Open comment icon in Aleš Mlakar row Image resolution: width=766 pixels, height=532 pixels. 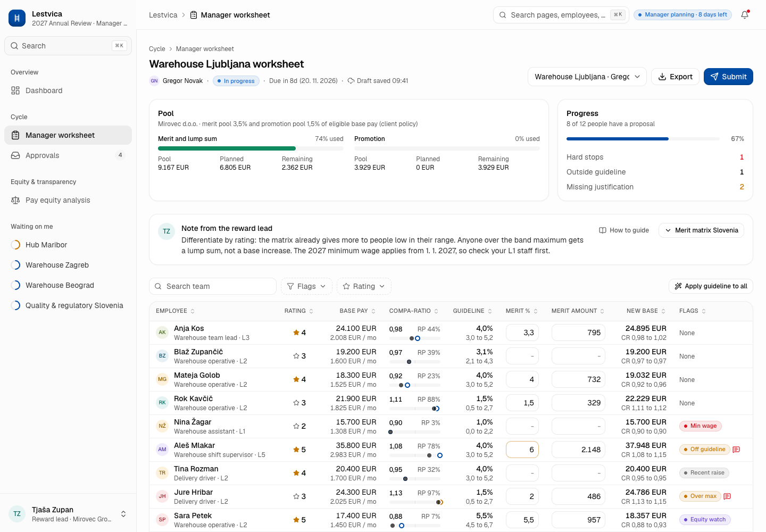pos(736,450)
